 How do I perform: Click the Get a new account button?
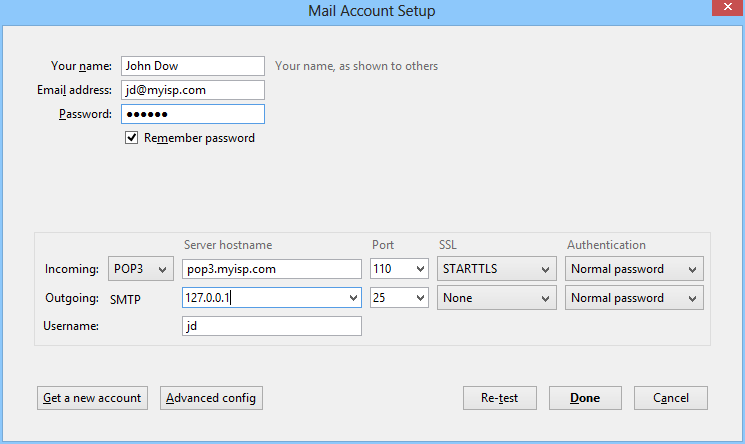click(92, 398)
